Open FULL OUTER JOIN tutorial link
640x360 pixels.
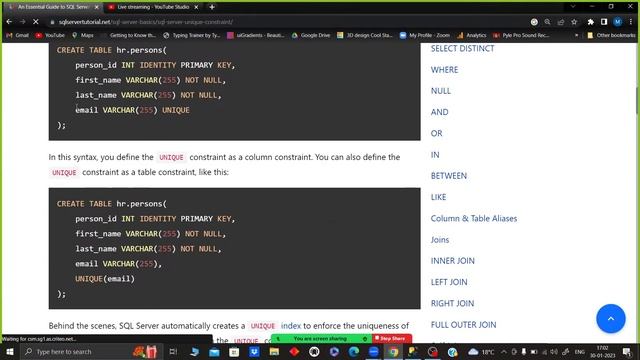[x=463, y=324]
